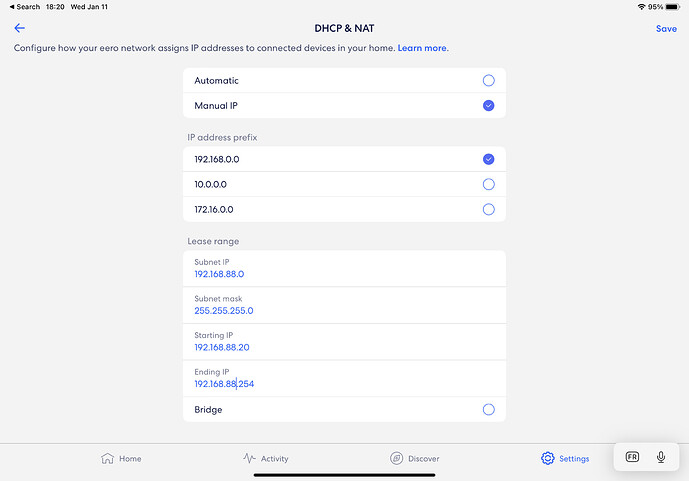The image size is (689, 481).
Task: Enable the Bridge mode option
Action: pyautogui.click(x=488, y=409)
